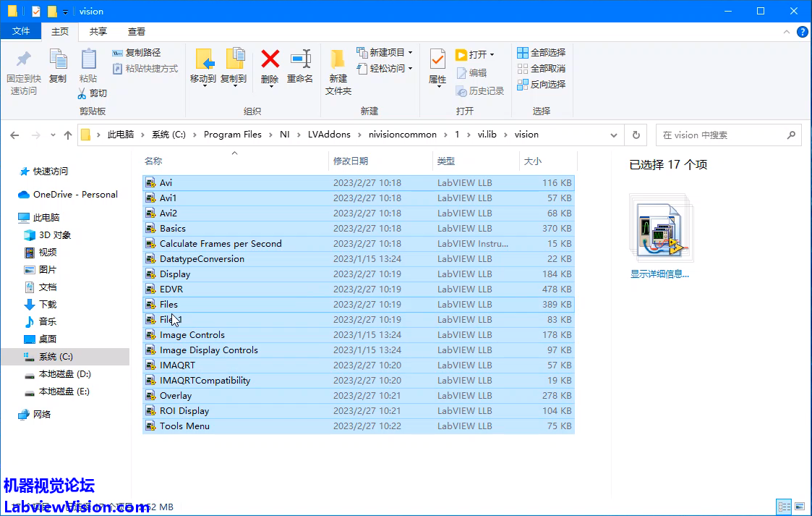Click the Cut scissors icon
Viewport: 812px width, 516px height.
click(x=82, y=93)
